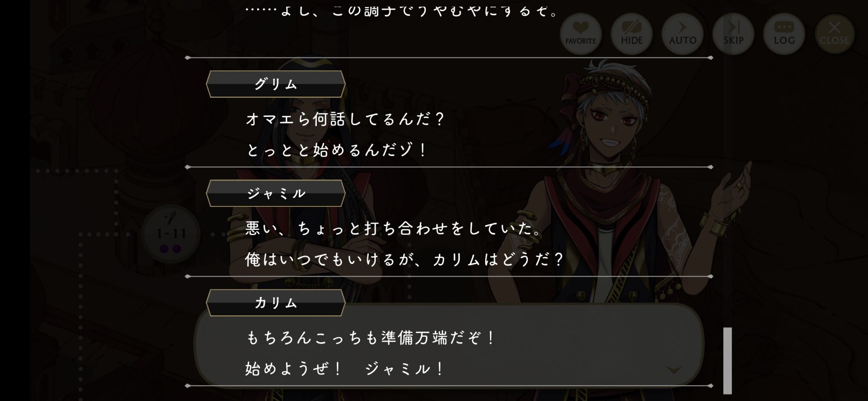
Task: Tap the down arrow in highlighted dialogue box
Action: pos(674,370)
